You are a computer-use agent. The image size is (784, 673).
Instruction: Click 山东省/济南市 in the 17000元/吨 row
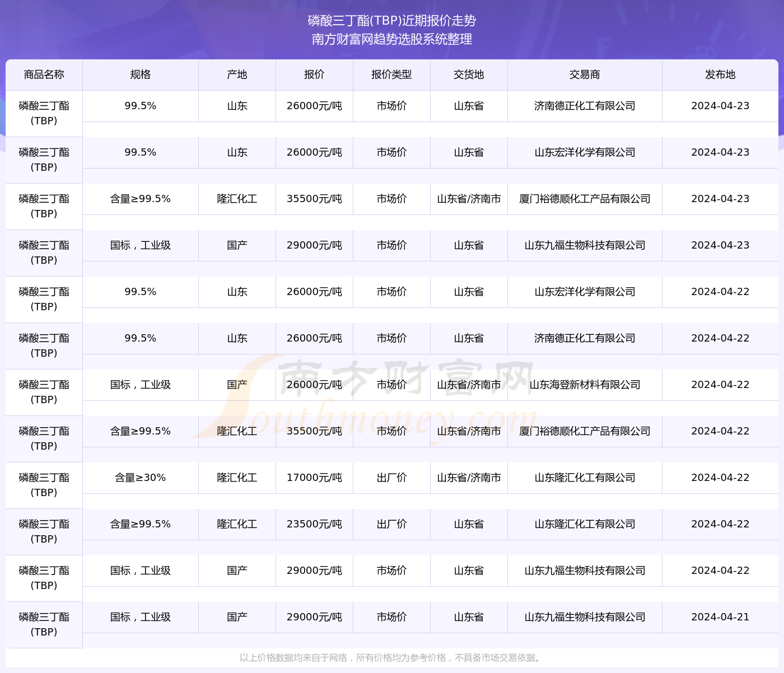[469, 478]
